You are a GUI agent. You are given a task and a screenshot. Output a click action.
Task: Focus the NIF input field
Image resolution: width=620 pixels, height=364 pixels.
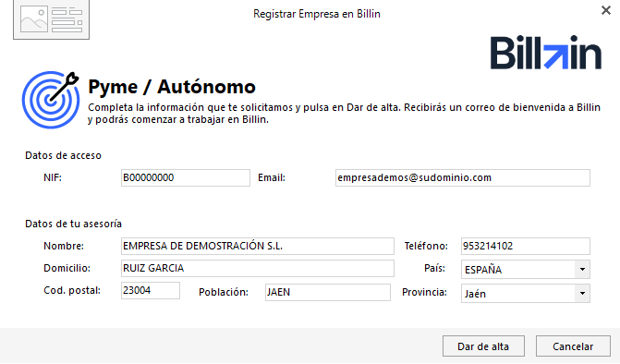[x=186, y=178]
